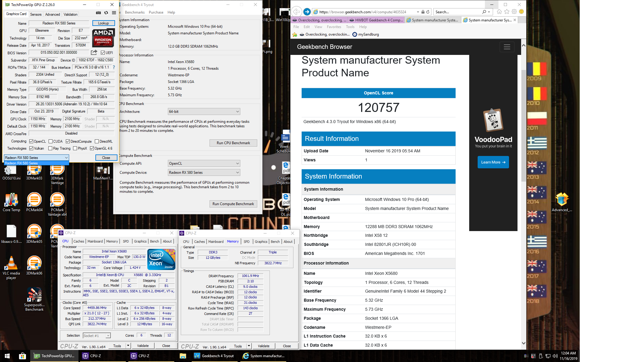Click the Windows Start button
644x362 pixels.
tap(7, 356)
